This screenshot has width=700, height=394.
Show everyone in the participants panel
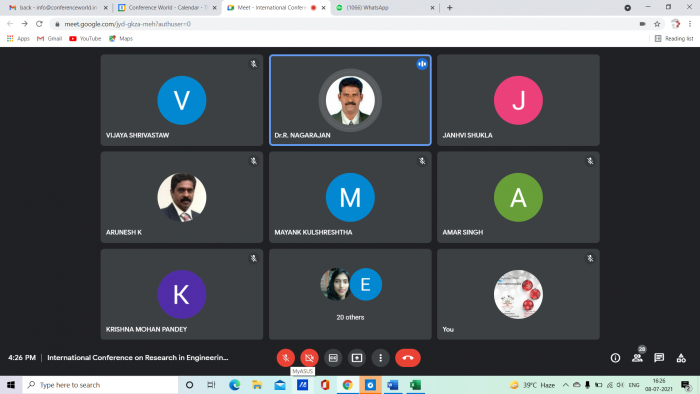pyautogui.click(x=638, y=358)
